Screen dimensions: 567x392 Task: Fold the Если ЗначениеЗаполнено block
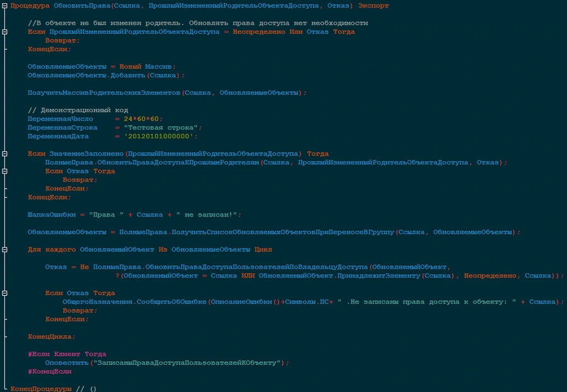pyautogui.click(x=4, y=154)
